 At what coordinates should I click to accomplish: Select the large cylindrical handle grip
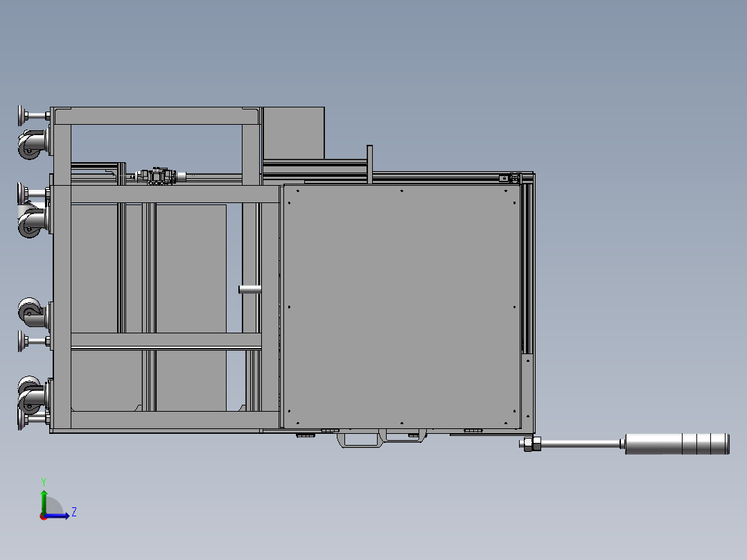click(x=677, y=444)
